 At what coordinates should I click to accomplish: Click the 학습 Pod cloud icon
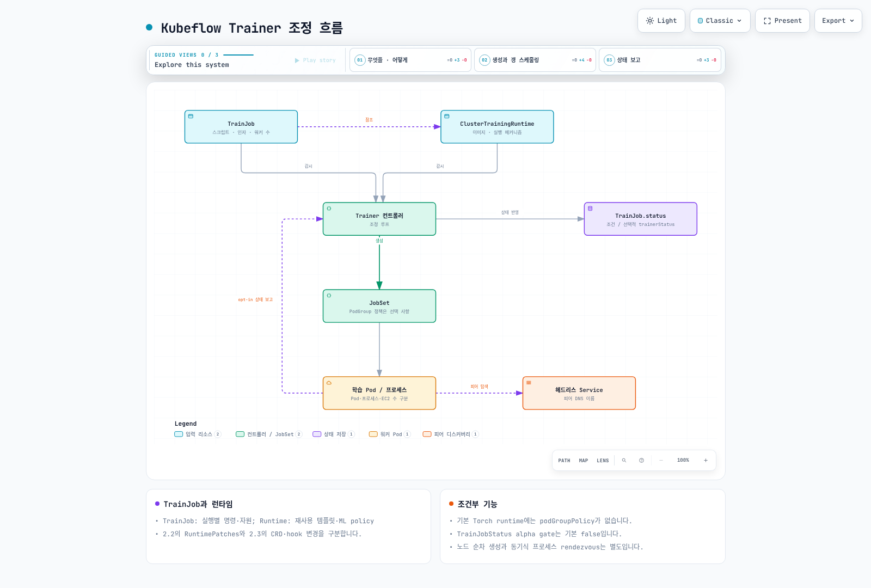329,383
